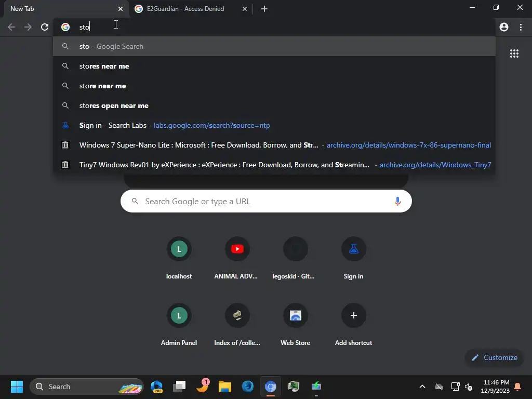
Task: Click the browser back arrow
Action: coord(11,27)
